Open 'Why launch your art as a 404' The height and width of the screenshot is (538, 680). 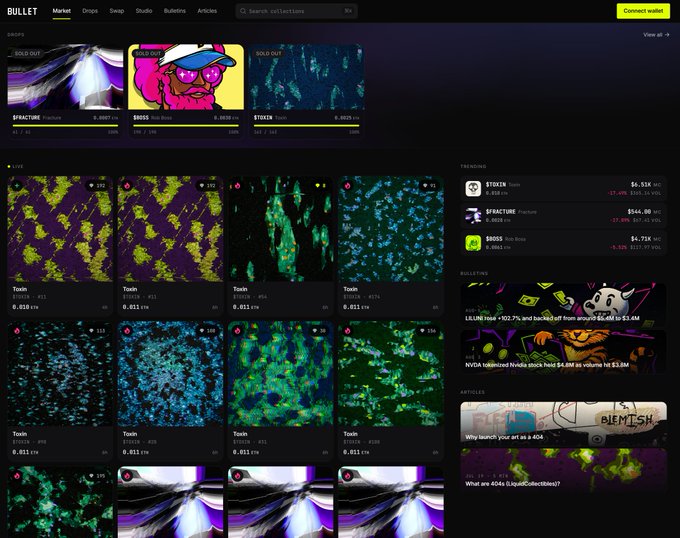click(x=563, y=424)
